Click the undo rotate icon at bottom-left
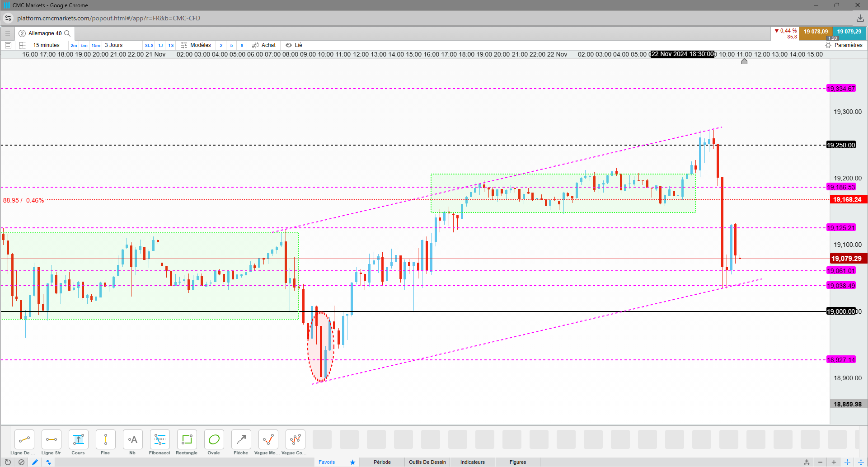The height and width of the screenshot is (467, 868). click(8, 462)
